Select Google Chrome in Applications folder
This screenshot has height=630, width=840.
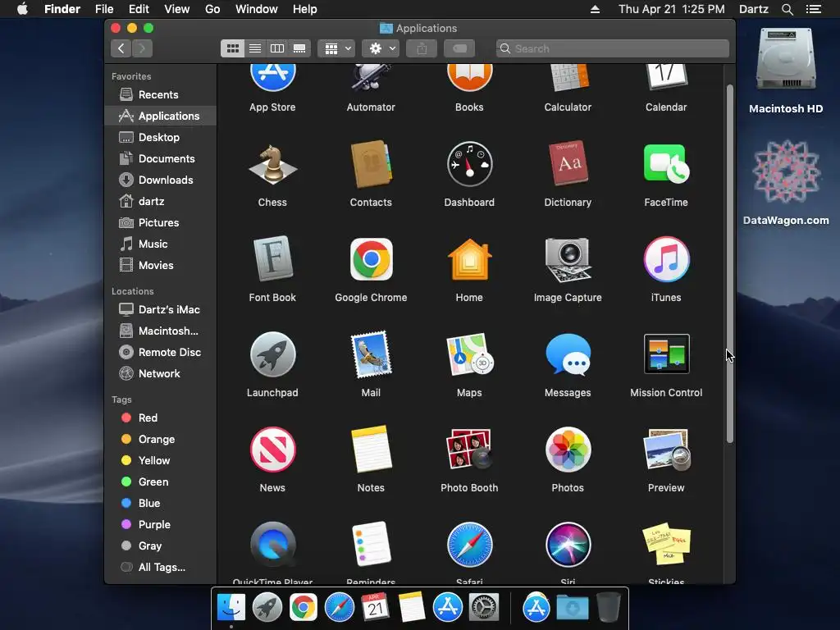(x=371, y=259)
